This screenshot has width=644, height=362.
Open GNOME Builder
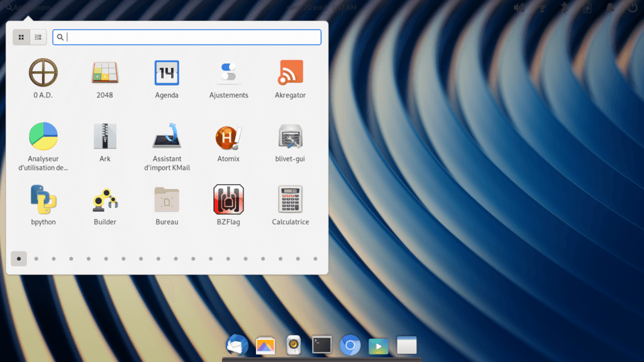click(105, 206)
